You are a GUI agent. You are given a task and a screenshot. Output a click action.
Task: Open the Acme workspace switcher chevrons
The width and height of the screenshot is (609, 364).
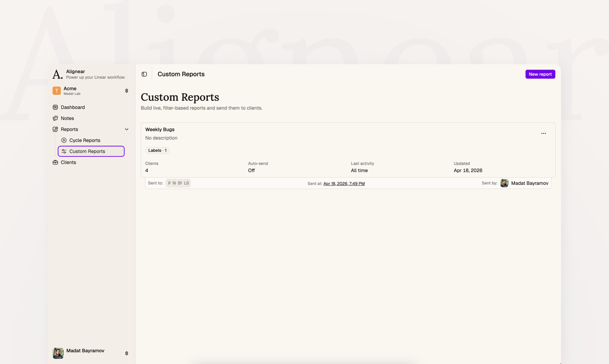coord(127,91)
